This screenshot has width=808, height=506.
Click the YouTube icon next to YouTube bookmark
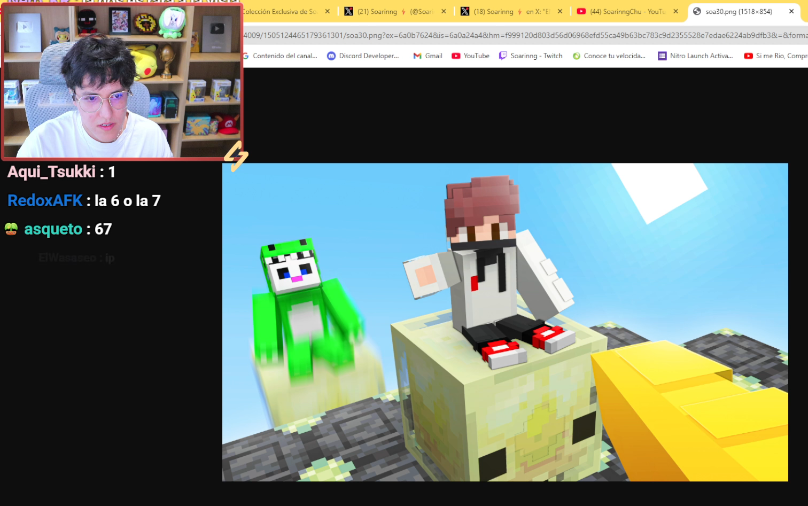456,56
